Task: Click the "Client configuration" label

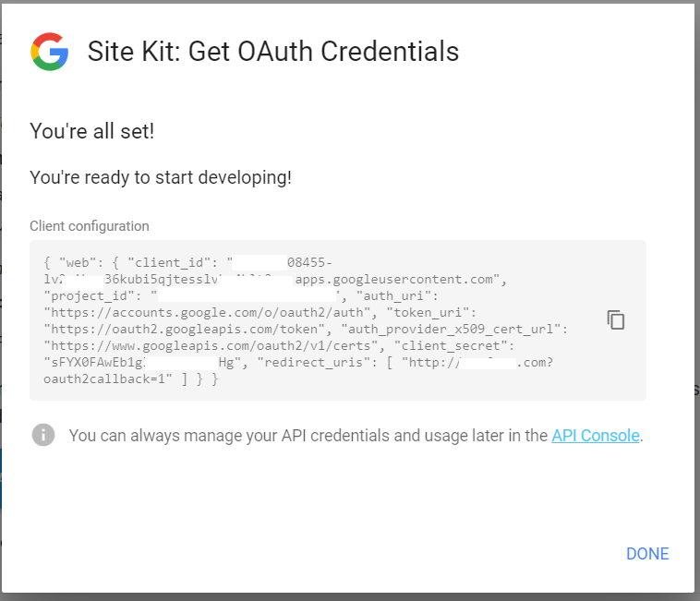Action: click(x=90, y=226)
